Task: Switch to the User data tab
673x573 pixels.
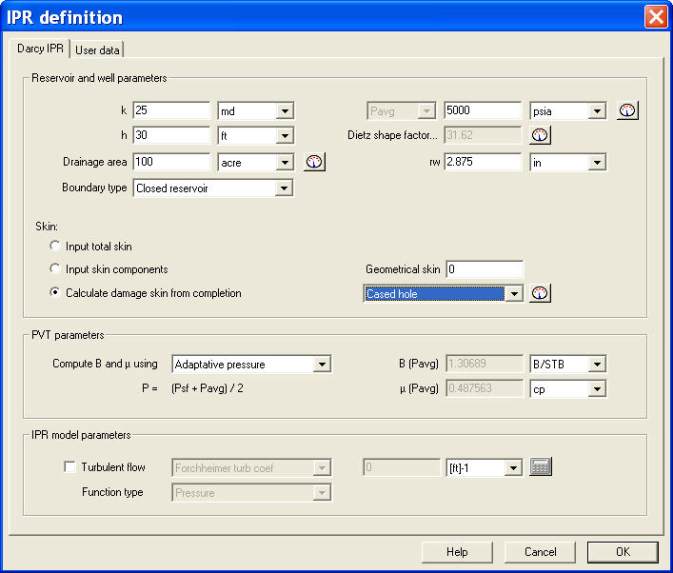Action: point(96,49)
